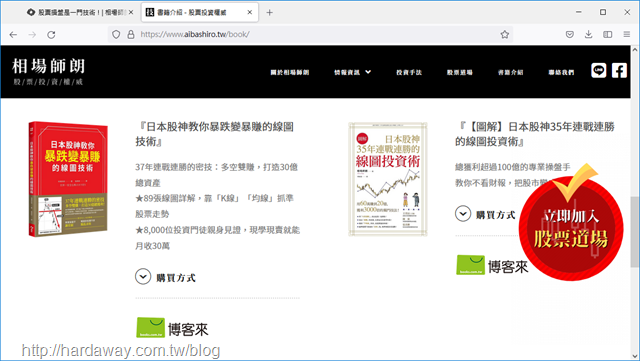This screenshot has height=361, width=640.
Task: Select the 書籍介紹 - 股票投資權威 tab
Action: (x=200, y=12)
